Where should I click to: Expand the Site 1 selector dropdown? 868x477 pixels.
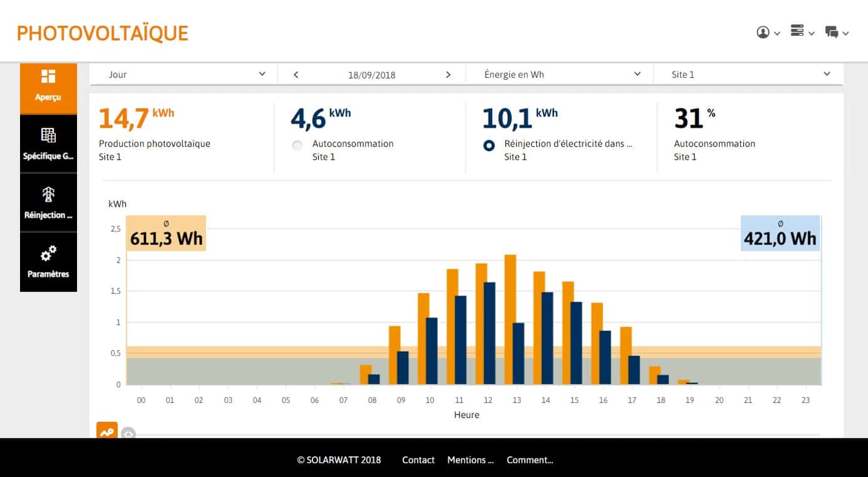748,75
